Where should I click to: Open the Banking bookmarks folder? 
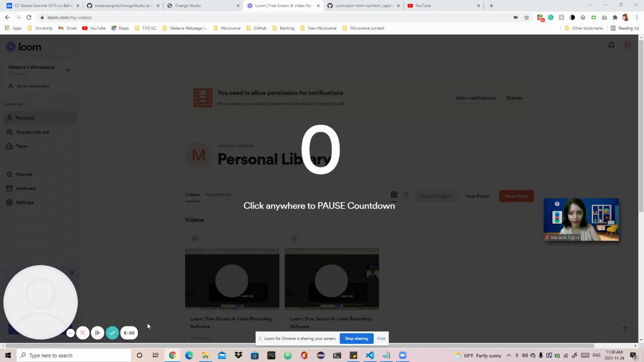pos(283,28)
